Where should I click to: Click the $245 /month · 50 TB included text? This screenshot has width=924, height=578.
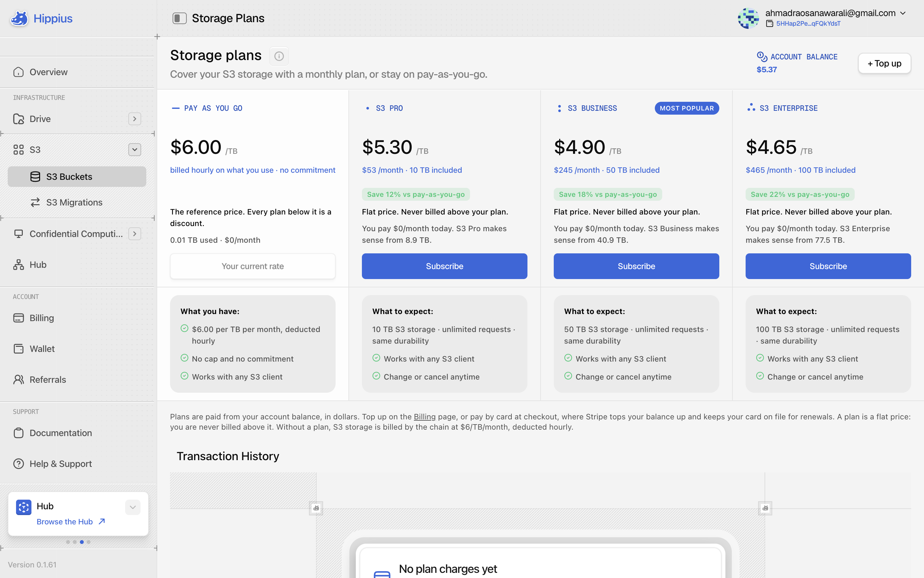point(607,170)
